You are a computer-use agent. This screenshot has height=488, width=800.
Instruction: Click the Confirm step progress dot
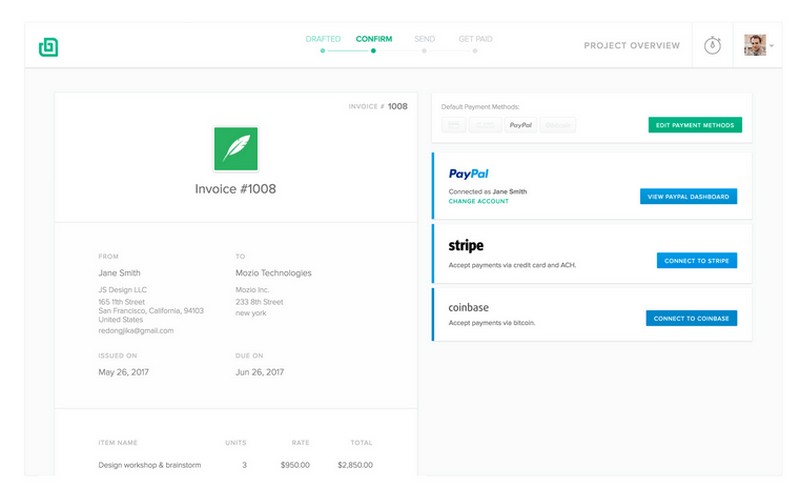(x=373, y=51)
